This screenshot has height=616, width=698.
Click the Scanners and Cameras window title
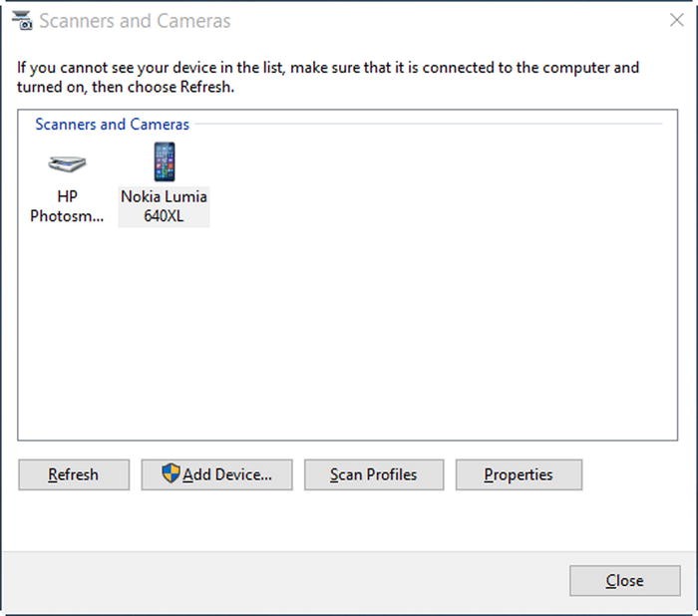coord(135,21)
